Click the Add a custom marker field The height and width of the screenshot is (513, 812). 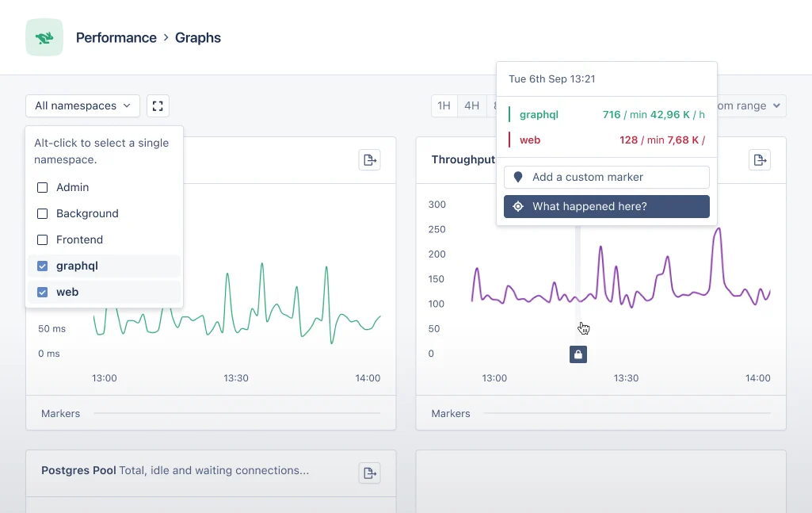coord(606,178)
